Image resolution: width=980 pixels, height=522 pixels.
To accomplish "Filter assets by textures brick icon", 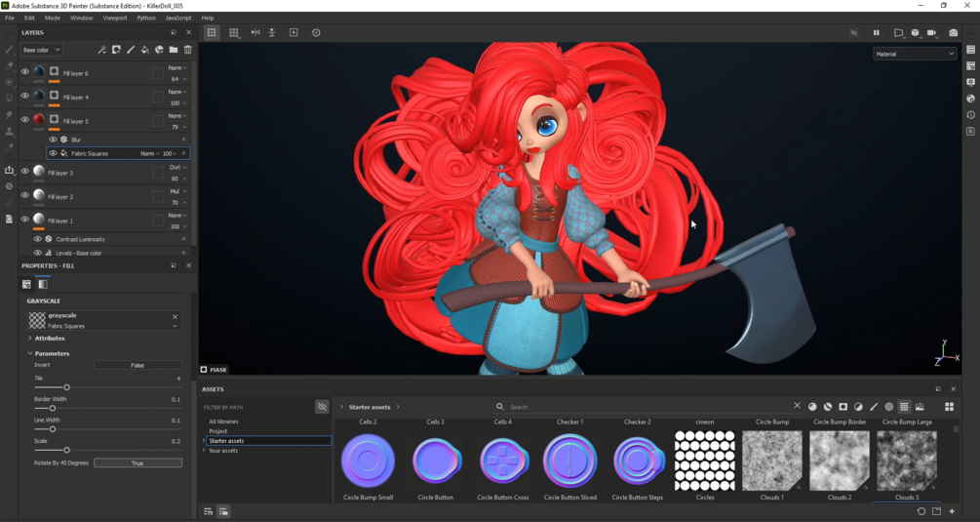I will click(x=904, y=406).
